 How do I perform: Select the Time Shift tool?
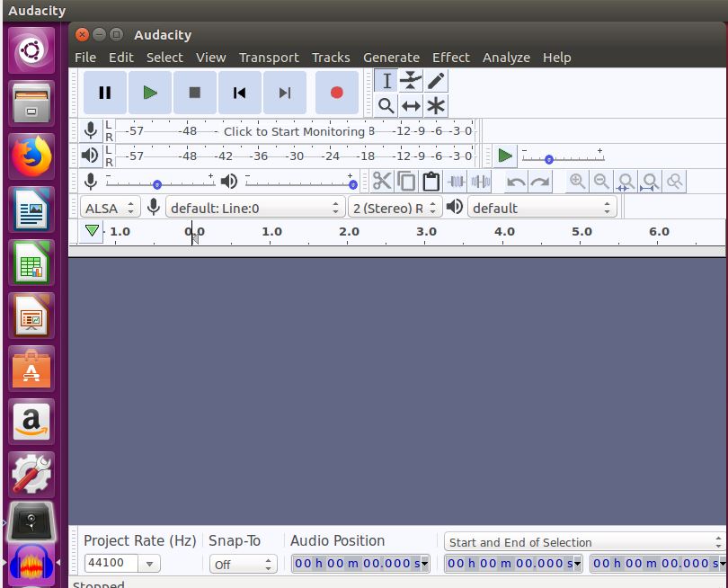tap(411, 106)
